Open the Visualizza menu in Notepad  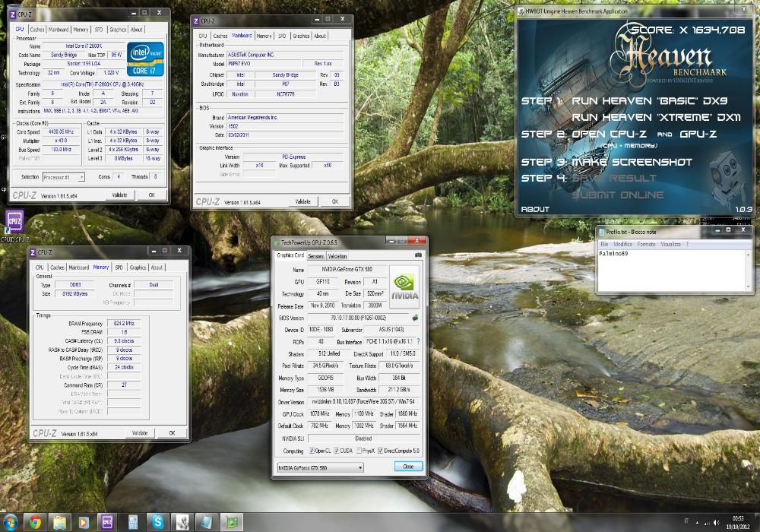pos(671,244)
